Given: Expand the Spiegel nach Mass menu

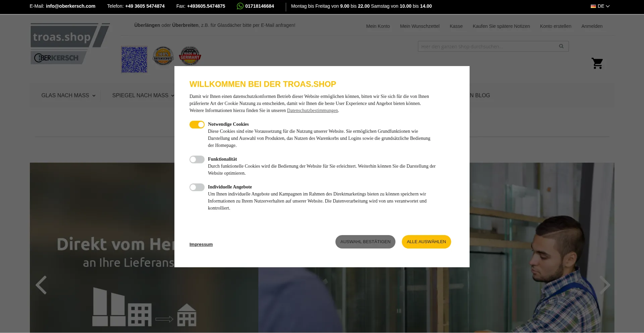Looking at the screenshot, I should point(143,96).
